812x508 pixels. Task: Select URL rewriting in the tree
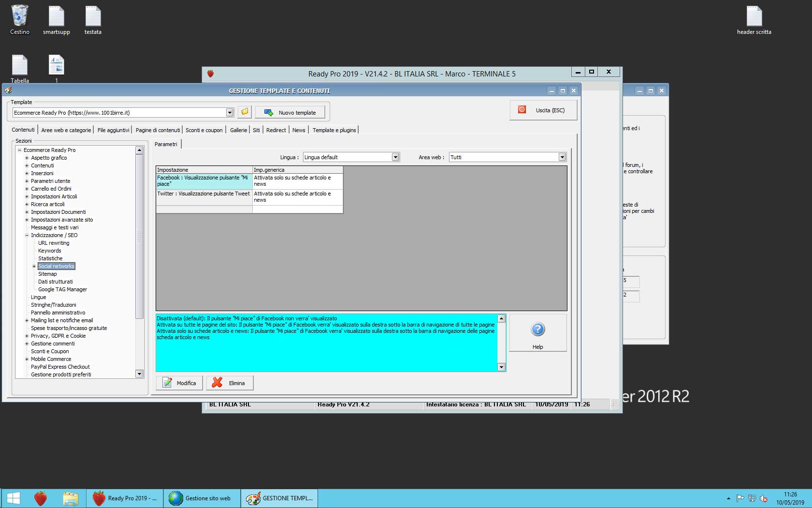click(x=54, y=243)
